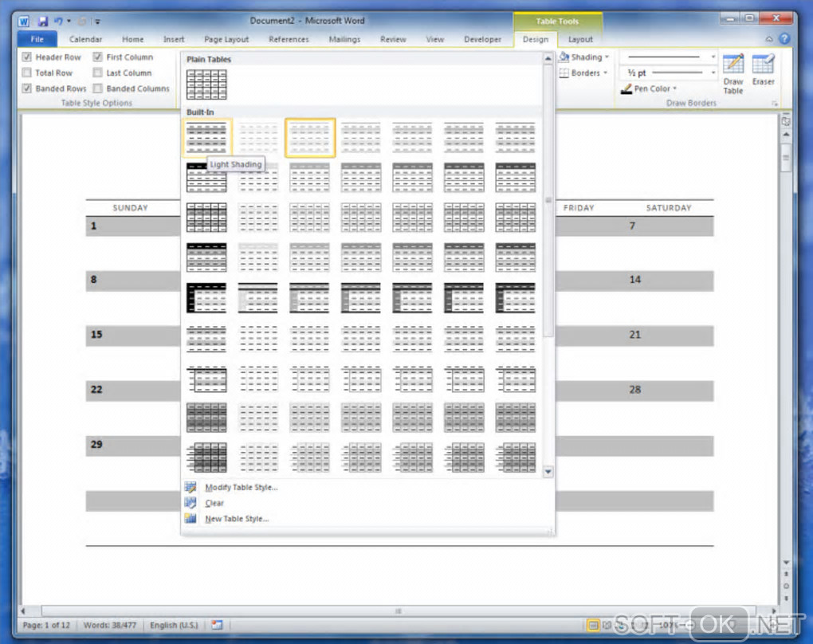Choose the highlighted third style in first Built-In row

[x=309, y=137]
